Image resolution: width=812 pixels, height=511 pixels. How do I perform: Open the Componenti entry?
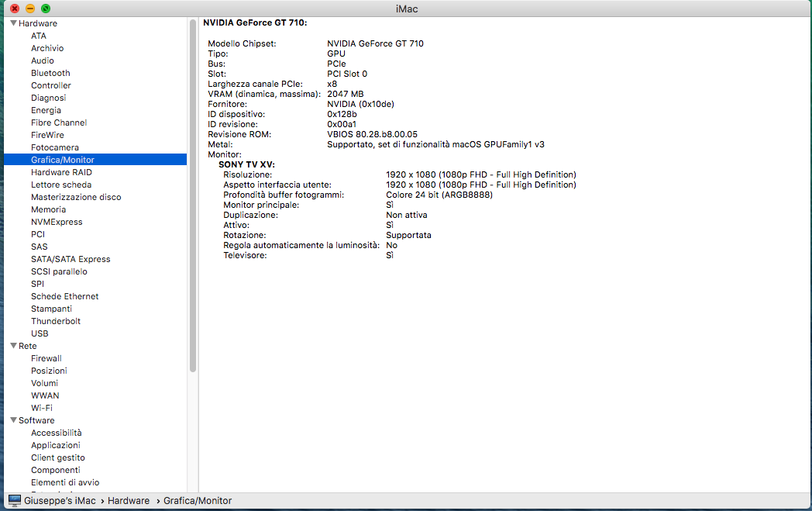point(56,470)
